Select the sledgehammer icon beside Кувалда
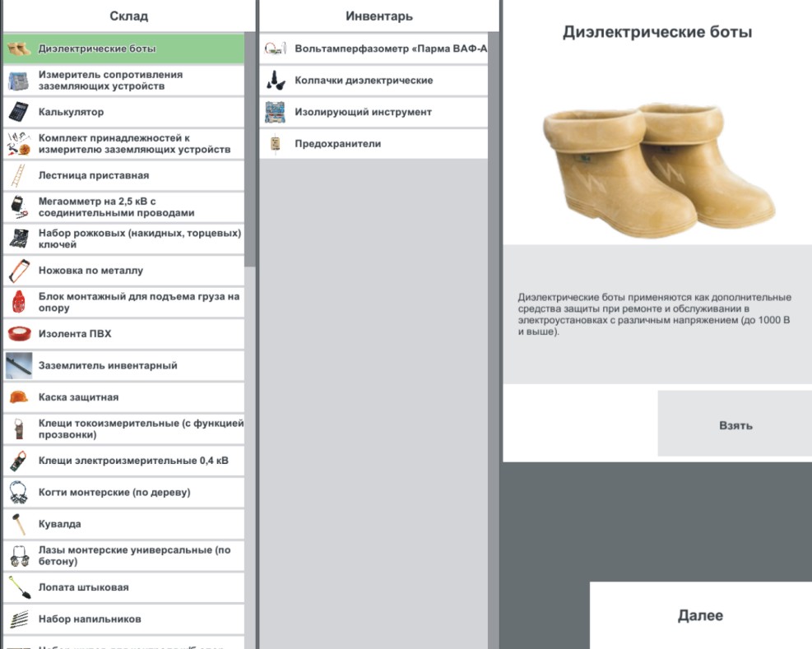The width and height of the screenshot is (812, 649). [18, 524]
